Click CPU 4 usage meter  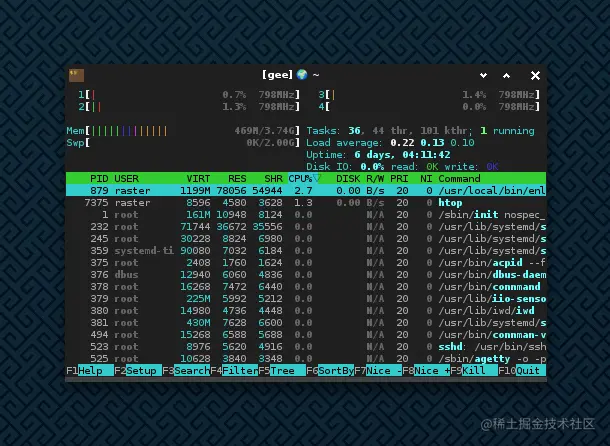429,107
